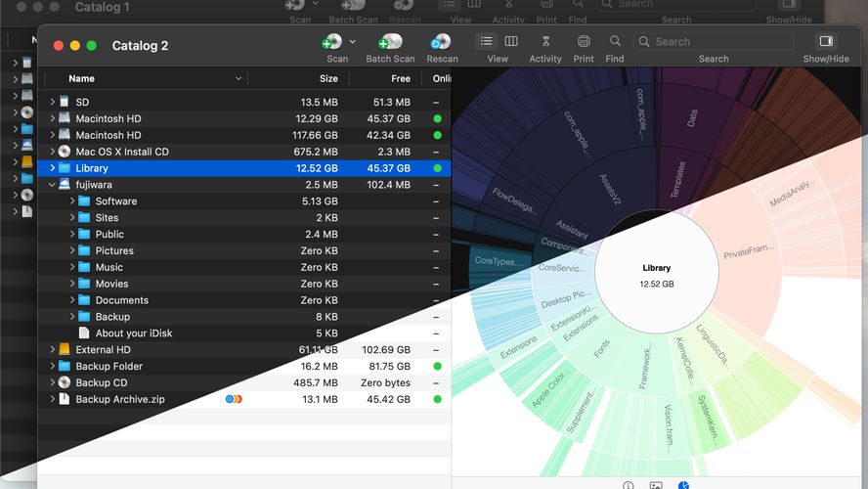The height and width of the screenshot is (489, 868).
Task: Click Show/Hide in Catalog 1 window
Action: pyautogui.click(x=789, y=20)
